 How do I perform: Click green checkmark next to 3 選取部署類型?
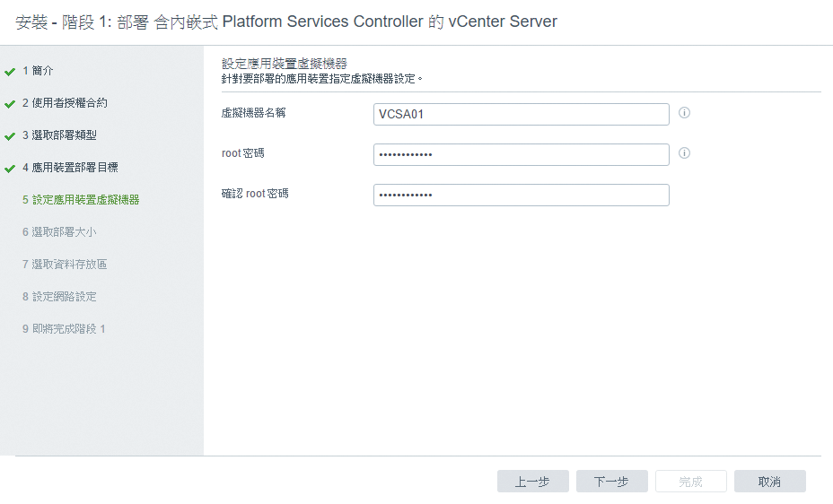click(10, 136)
